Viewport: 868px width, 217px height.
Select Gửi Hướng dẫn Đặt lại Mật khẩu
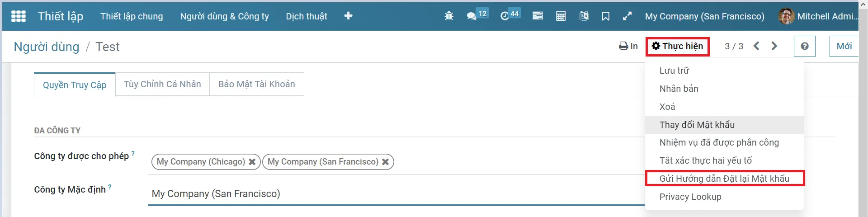[x=724, y=179]
